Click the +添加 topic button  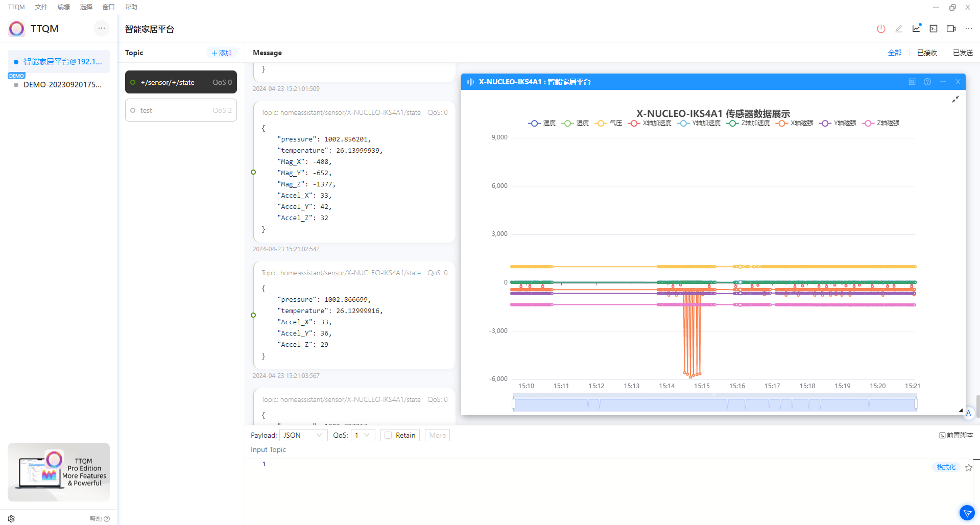click(x=222, y=53)
